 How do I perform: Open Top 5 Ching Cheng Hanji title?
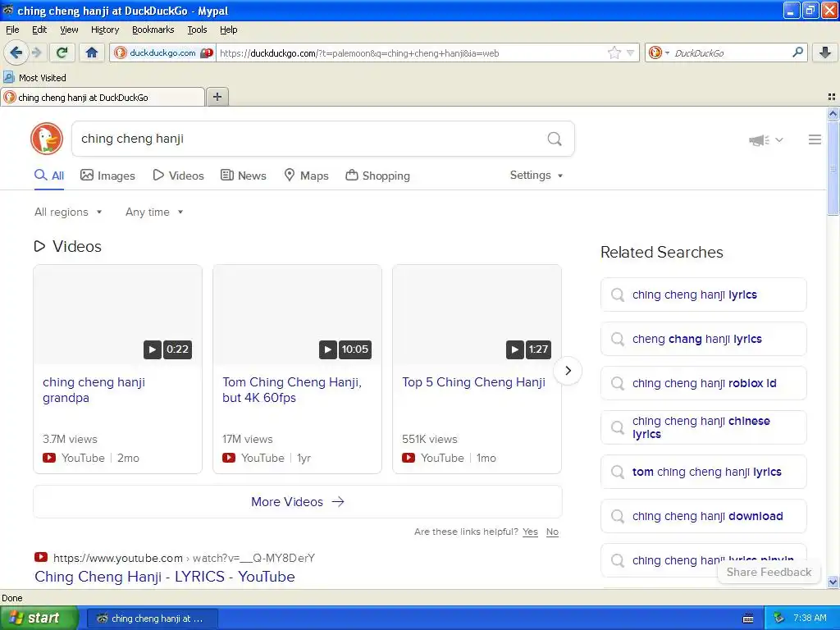tap(474, 382)
